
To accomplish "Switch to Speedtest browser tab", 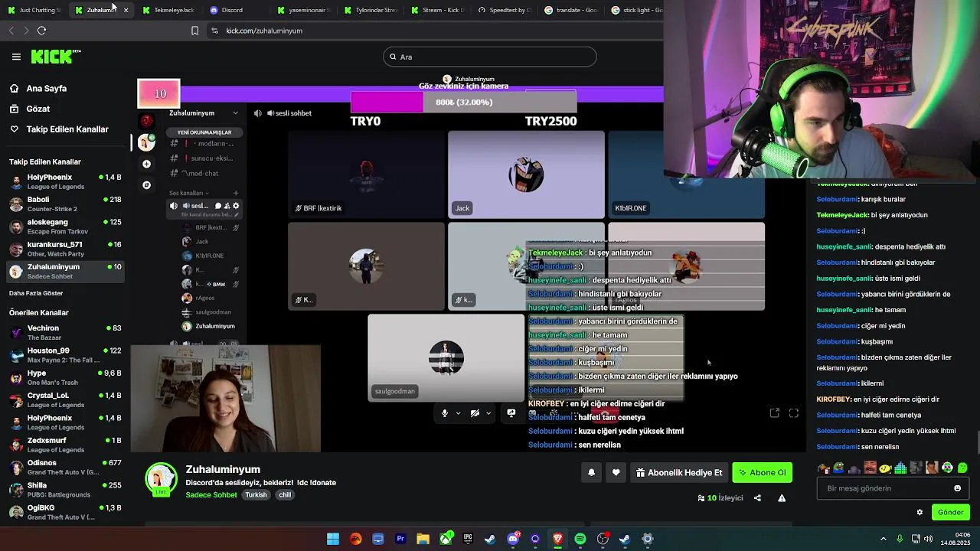I will point(505,10).
